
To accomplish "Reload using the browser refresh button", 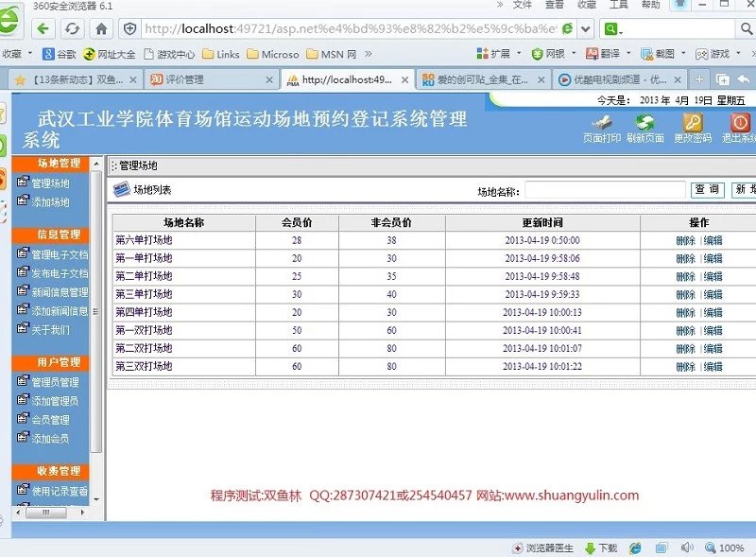I will pos(72,28).
